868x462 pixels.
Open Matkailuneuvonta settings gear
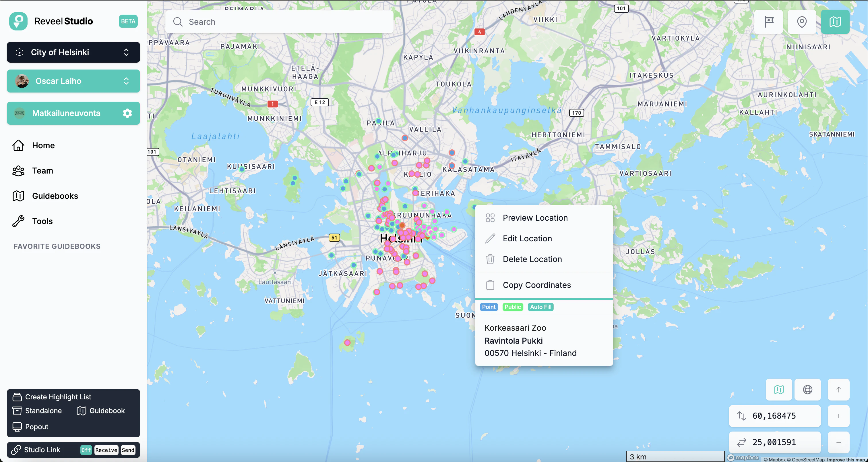pos(127,113)
